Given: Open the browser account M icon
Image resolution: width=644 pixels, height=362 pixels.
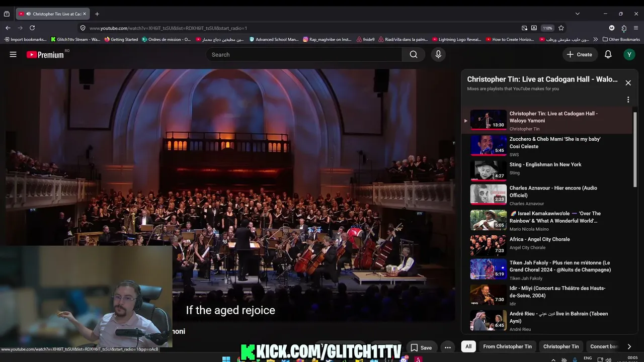Looking at the screenshot, I should (x=612, y=28).
